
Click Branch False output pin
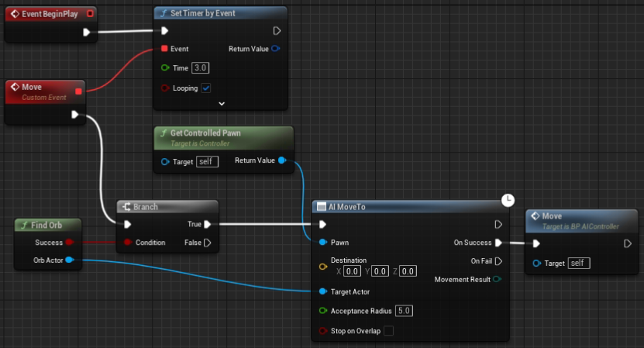pyautogui.click(x=208, y=243)
